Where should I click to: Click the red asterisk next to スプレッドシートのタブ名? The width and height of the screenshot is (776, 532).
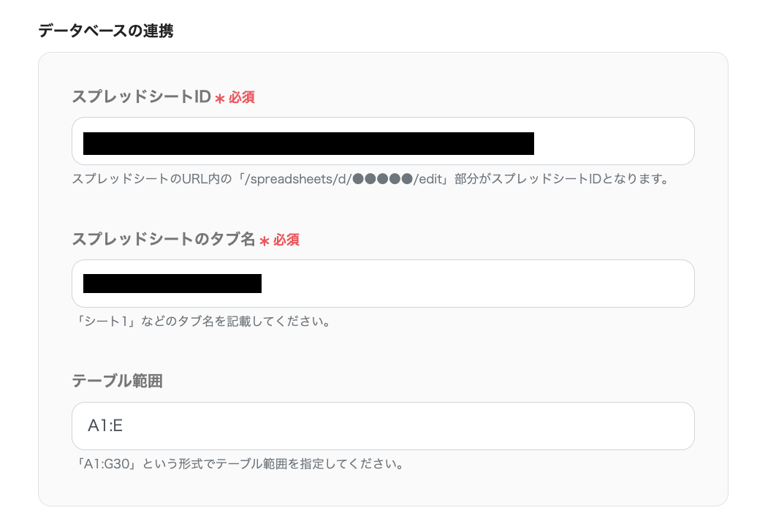click(x=264, y=241)
